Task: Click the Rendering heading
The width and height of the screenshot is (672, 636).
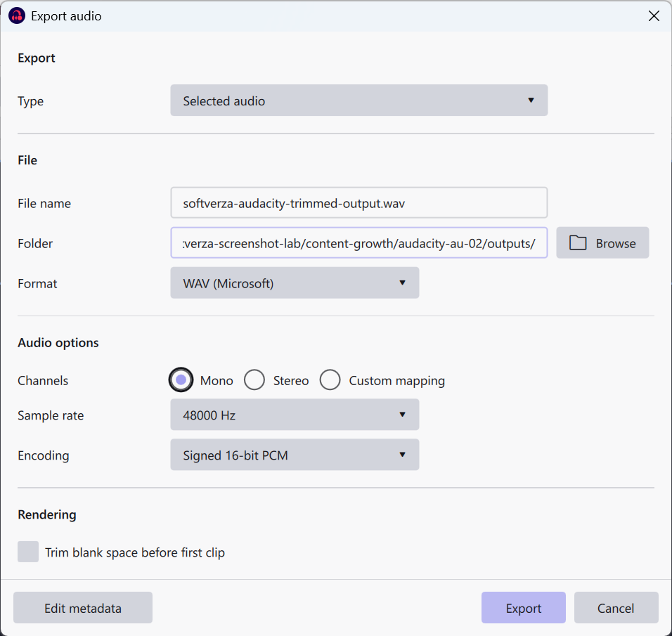Action: (47, 514)
